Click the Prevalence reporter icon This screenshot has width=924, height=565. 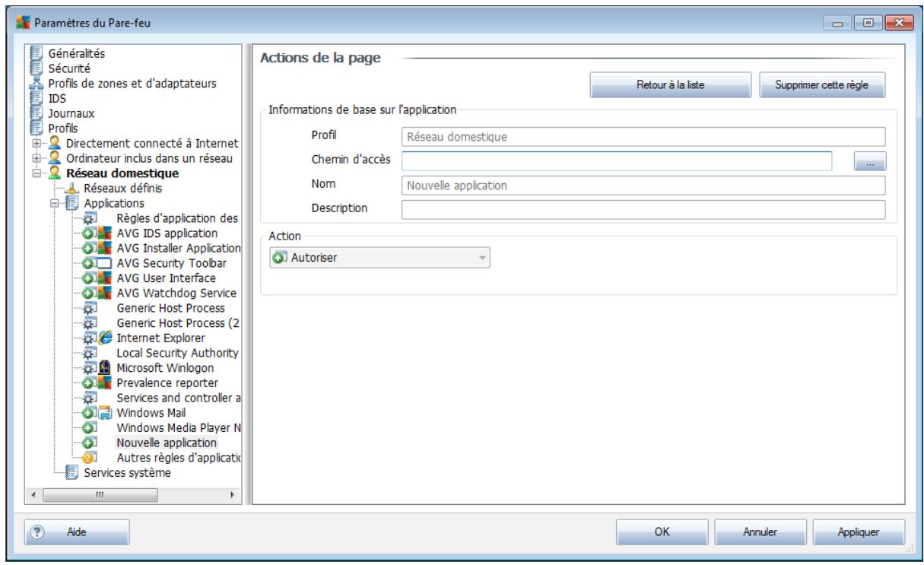(x=106, y=382)
